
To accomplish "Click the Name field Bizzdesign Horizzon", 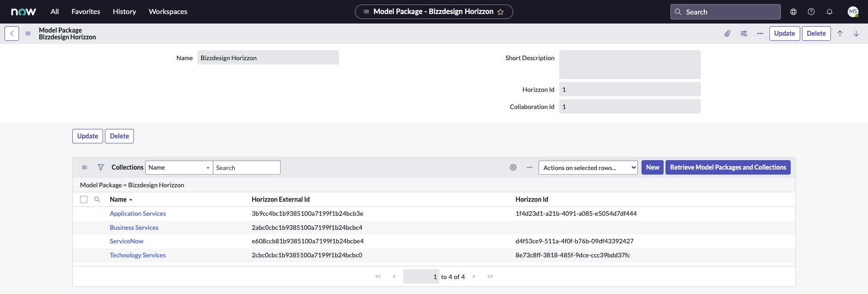I will click(x=268, y=57).
